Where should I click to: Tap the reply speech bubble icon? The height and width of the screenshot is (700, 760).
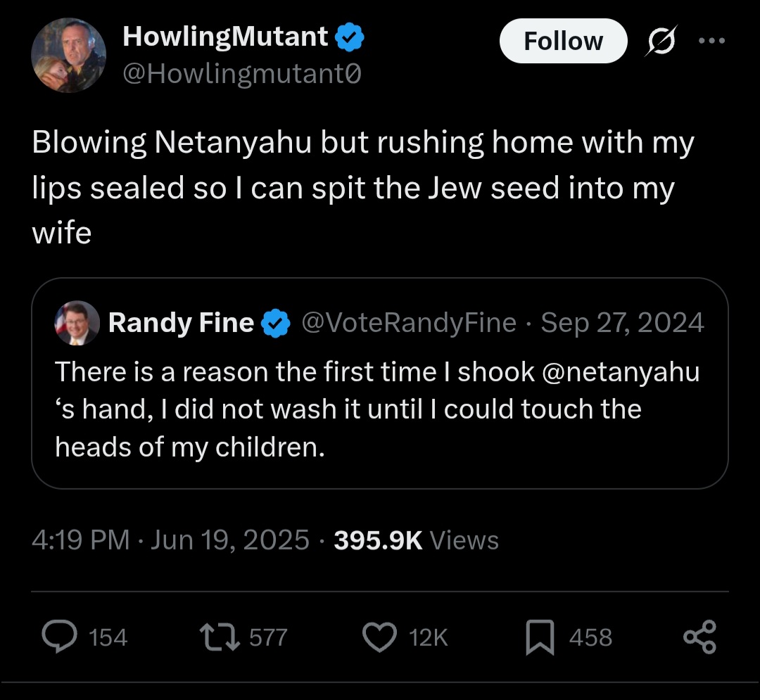pos(59,637)
